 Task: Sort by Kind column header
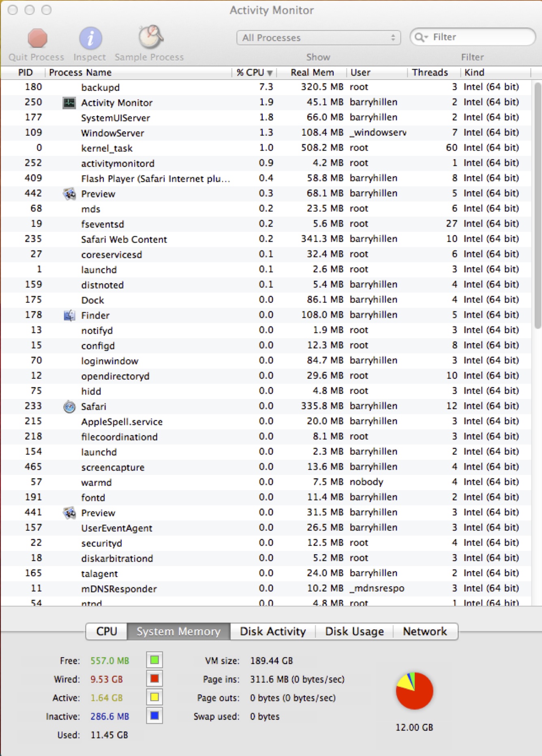pyautogui.click(x=495, y=73)
